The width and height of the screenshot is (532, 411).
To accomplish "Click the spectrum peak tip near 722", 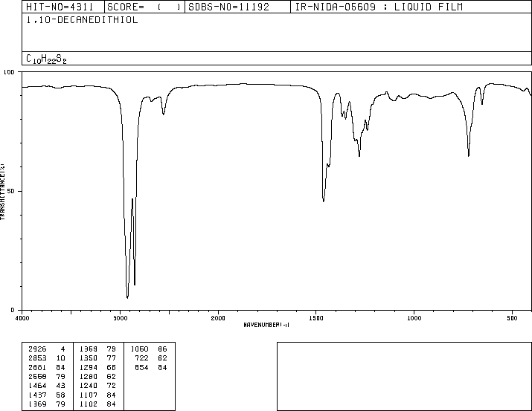I will [469, 156].
